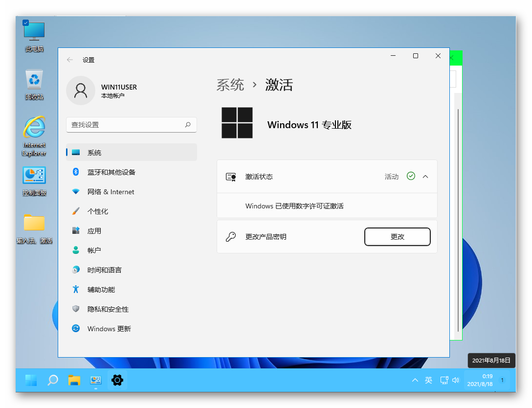The image size is (532, 408).
Task: Collapse the 激活状态 section chevron
Action: (425, 177)
